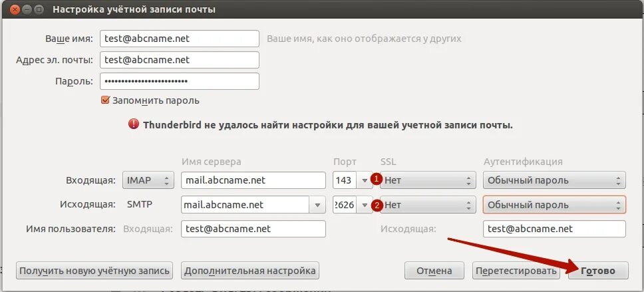Open the incoming SSL dropdown
The width and height of the screenshot is (644, 292).
[x=428, y=180]
